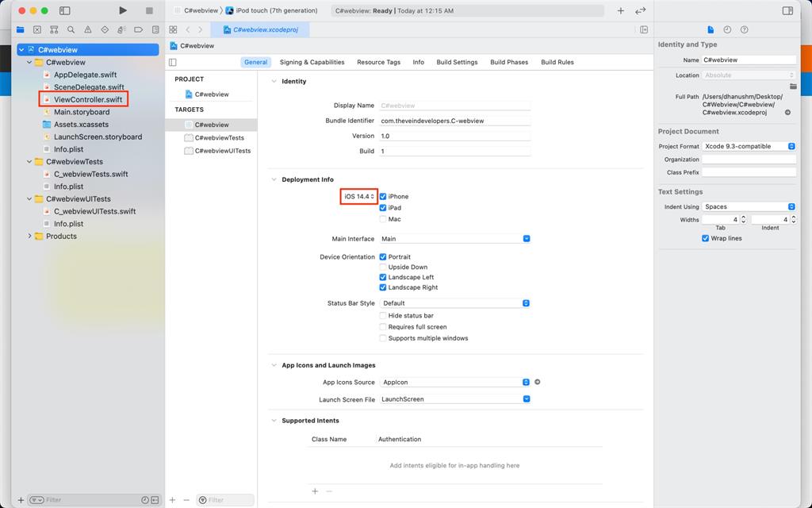Disable the Upside Down orientation checkbox
Screen dimensions: 812x508
click(x=383, y=267)
